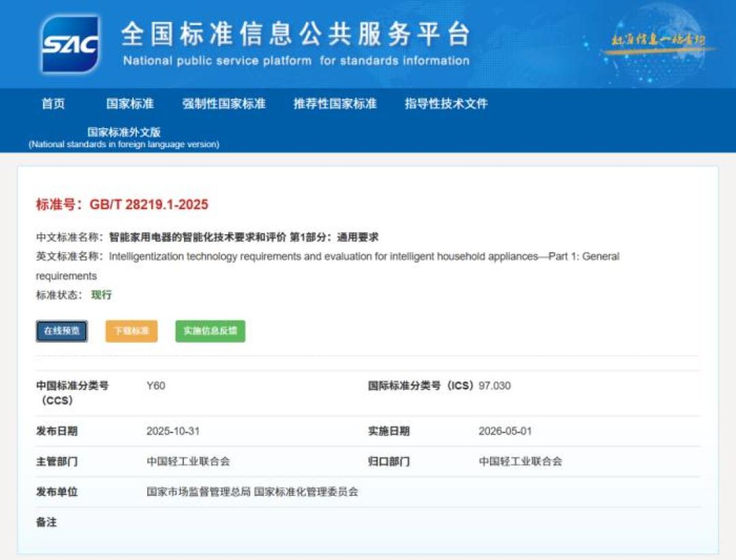Open 国家标准外文版 foreign language version
Image resolution: width=736 pixels, height=560 pixels.
pos(124,138)
